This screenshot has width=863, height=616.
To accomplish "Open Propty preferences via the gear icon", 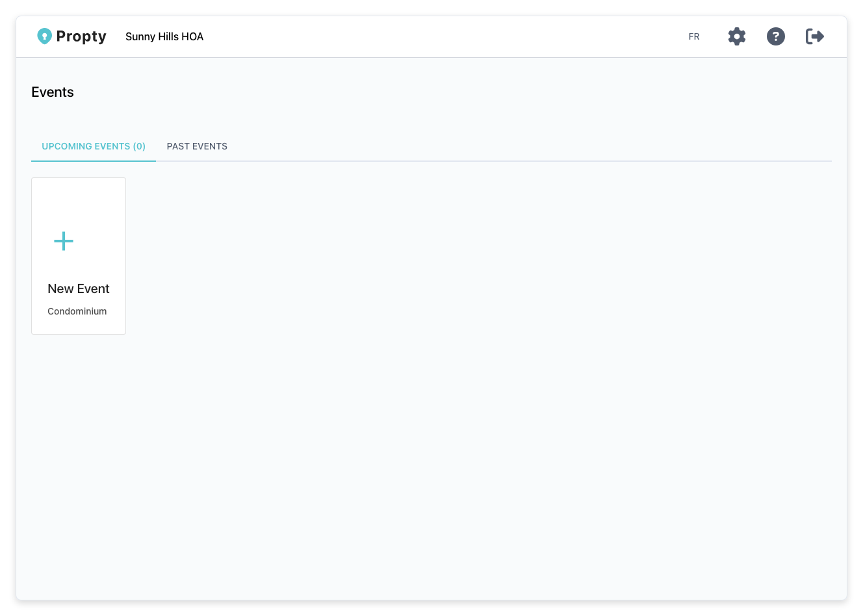I will point(736,36).
